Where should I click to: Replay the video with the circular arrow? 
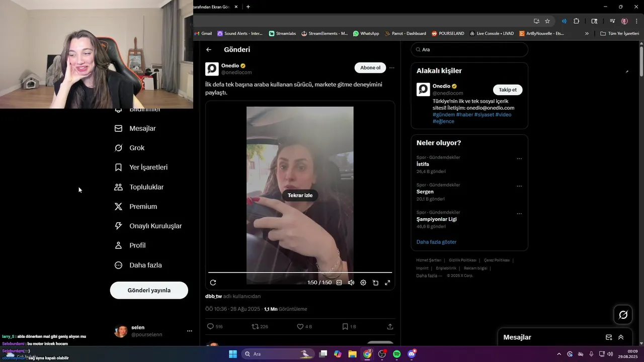tap(213, 283)
